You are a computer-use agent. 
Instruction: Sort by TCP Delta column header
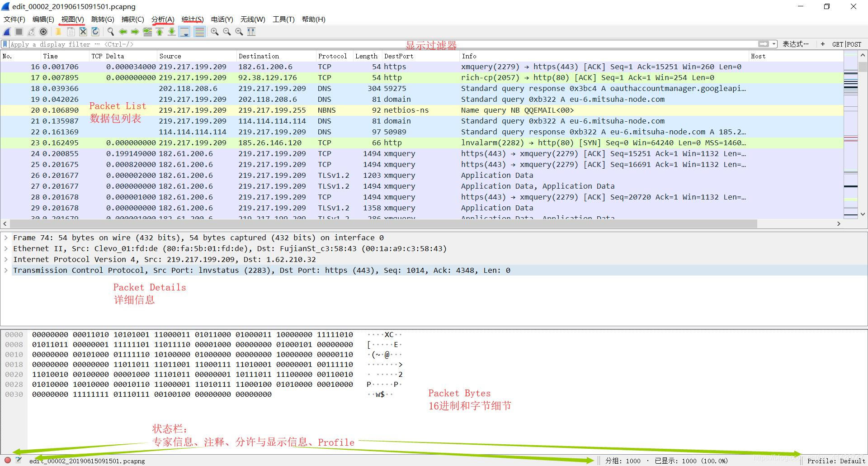click(x=123, y=56)
